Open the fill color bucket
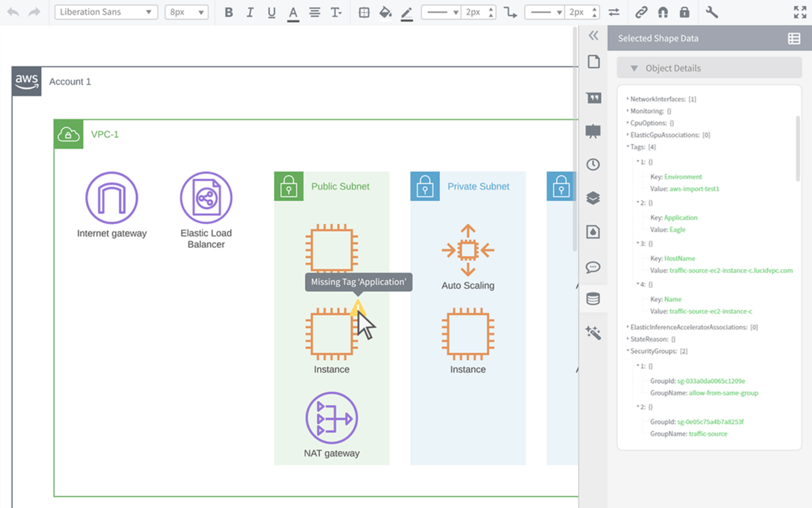Viewport: 812px width, 508px height. pos(385,12)
